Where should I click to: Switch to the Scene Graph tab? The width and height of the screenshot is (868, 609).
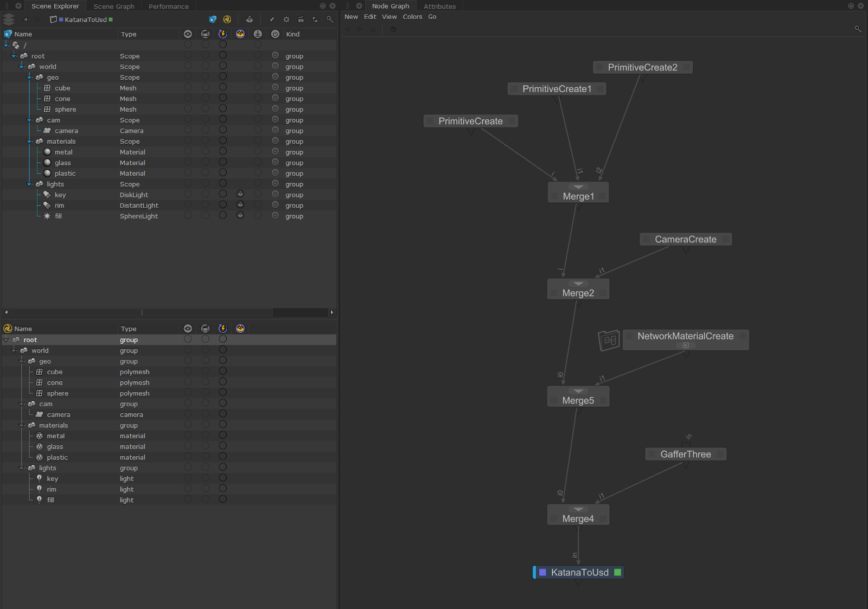pyautogui.click(x=114, y=7)
